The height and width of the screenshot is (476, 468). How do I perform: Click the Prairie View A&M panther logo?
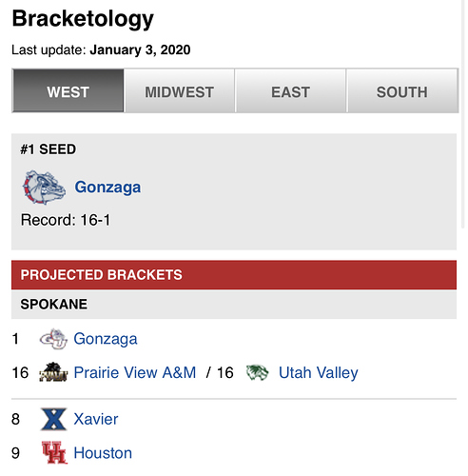point(53,372)
